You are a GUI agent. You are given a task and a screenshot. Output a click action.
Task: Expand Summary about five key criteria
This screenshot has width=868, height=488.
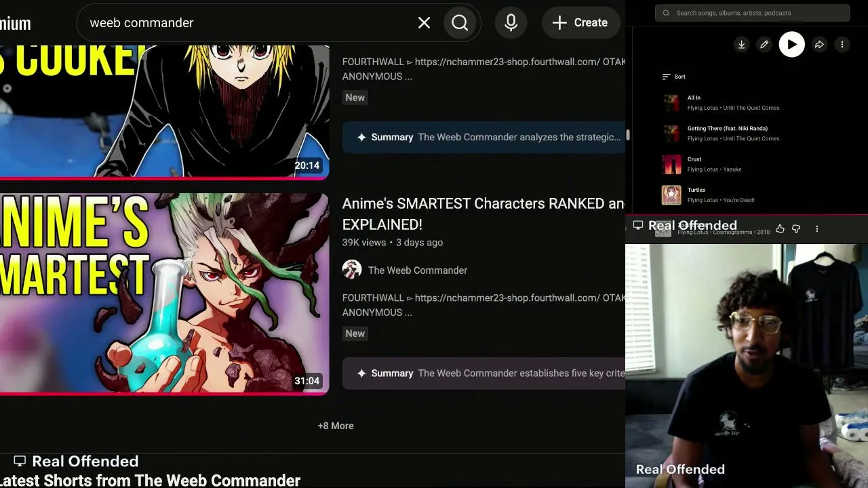tap(484, 373)
